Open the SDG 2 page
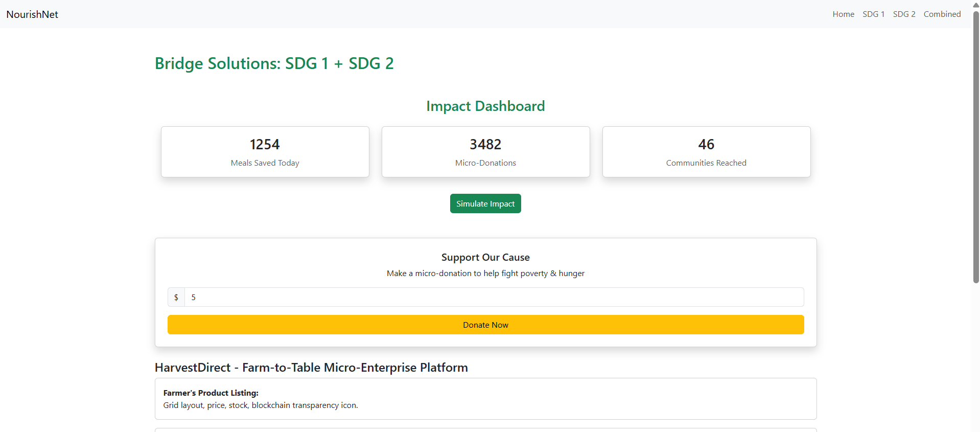The image size is (980, 432). (x=904, y=14)
